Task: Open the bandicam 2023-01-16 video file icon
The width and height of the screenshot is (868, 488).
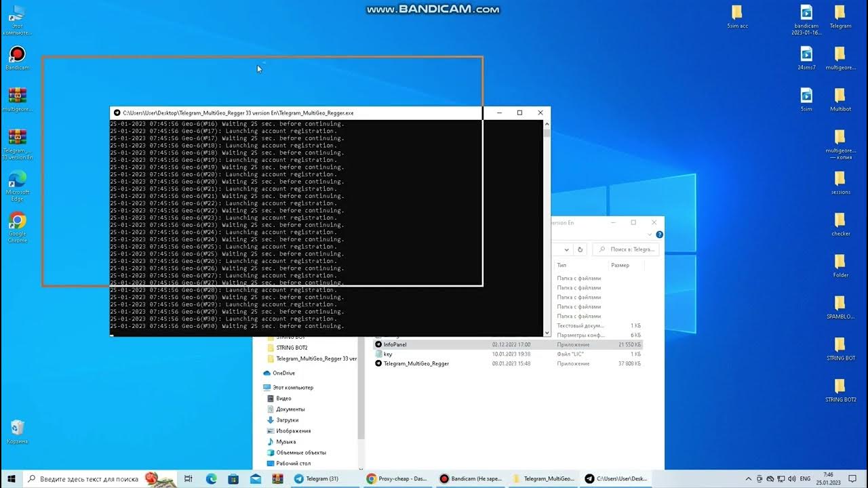Action: (x=806, y=19)
